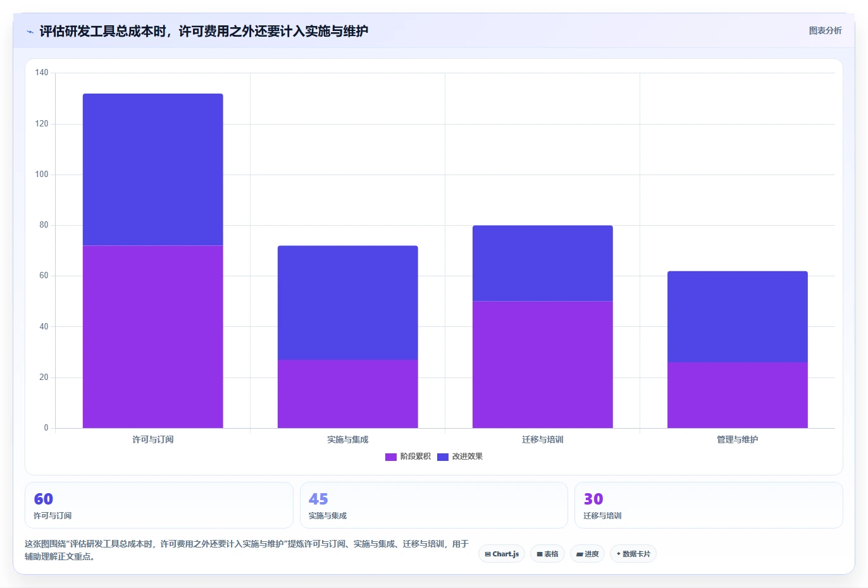Select the 表格 tag chip

pyautogui.click(x=548, y=554)
